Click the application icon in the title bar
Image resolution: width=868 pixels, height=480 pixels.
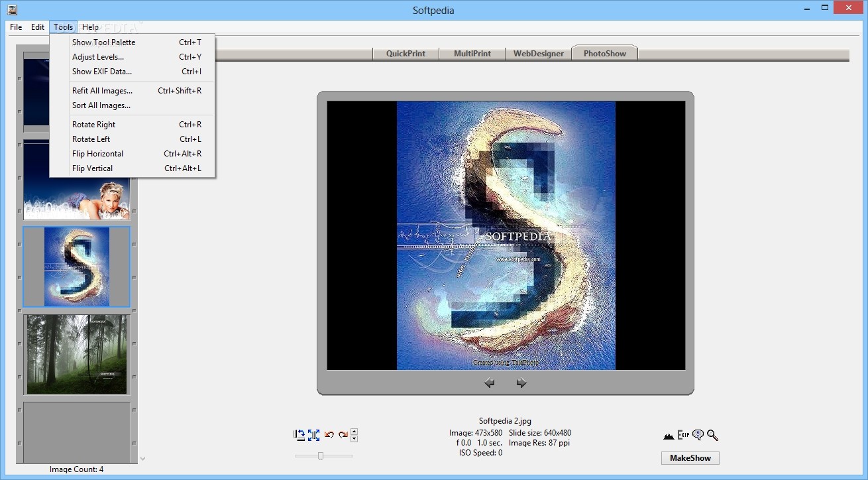(12, 9)
